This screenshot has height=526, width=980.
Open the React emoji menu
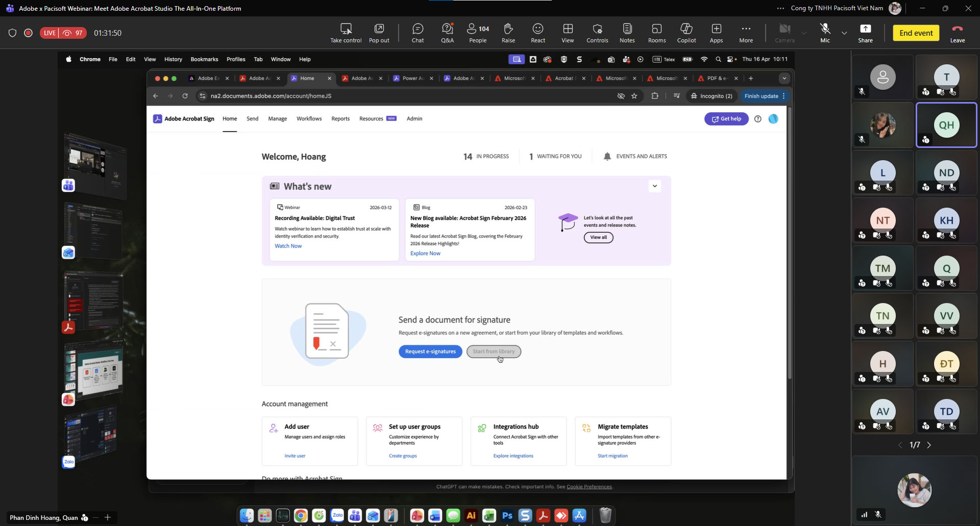[537, 33]
